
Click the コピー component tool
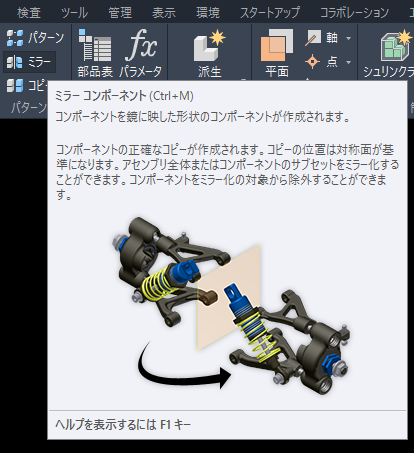[x=26, y=86]
